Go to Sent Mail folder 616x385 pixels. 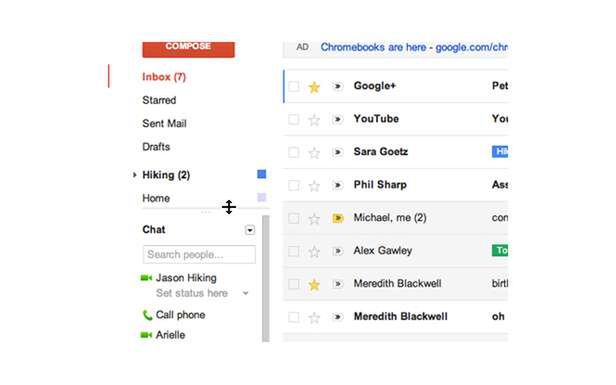(x=164, y=123)
